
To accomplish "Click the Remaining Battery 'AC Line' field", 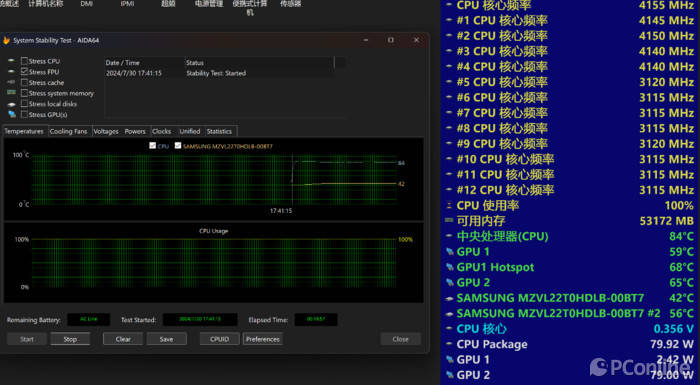I will (88, 319).
